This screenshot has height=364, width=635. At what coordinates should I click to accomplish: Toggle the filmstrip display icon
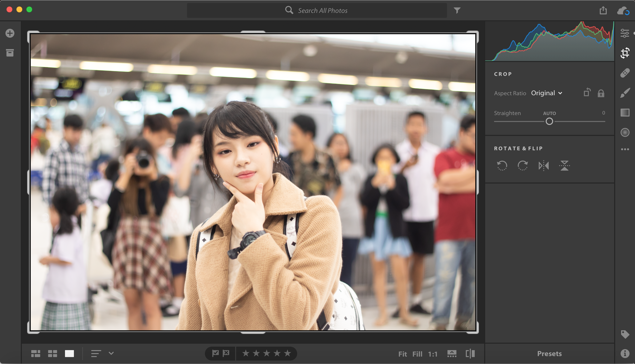tap(452, 354)
